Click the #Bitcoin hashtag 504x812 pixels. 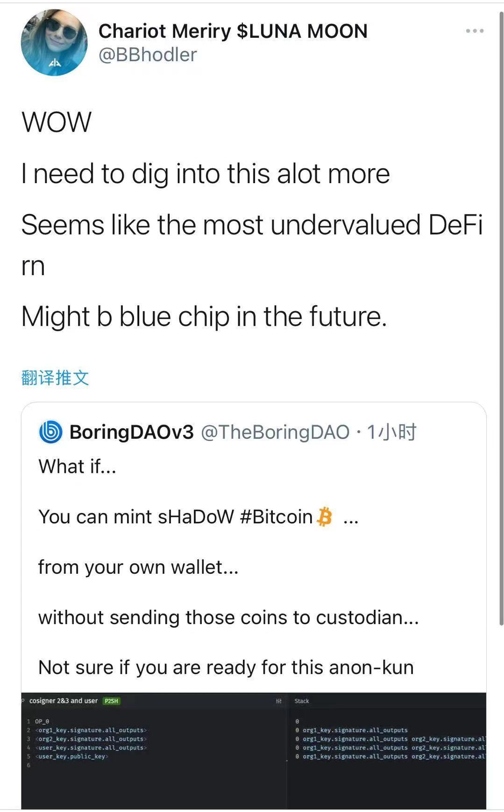pos(276,517)
